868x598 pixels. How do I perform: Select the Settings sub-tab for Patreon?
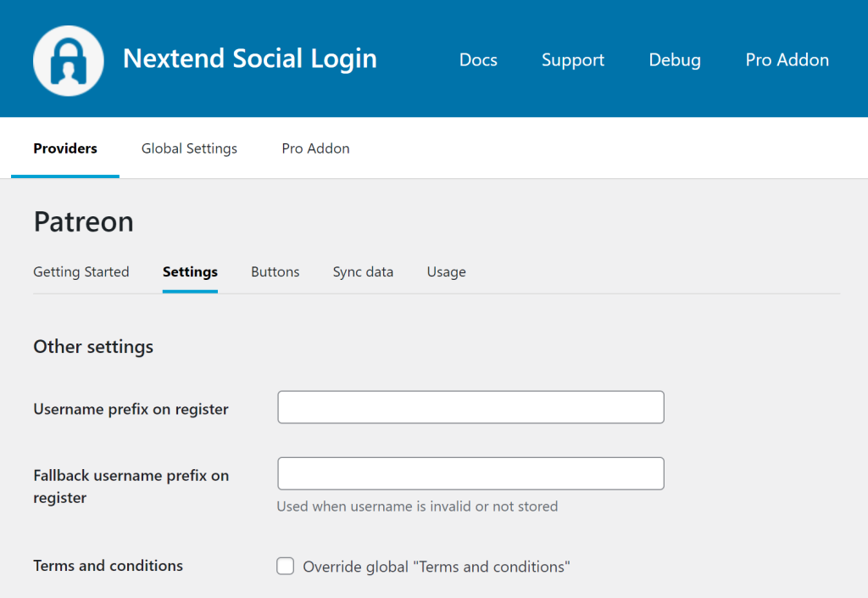[x=190, y=272]
